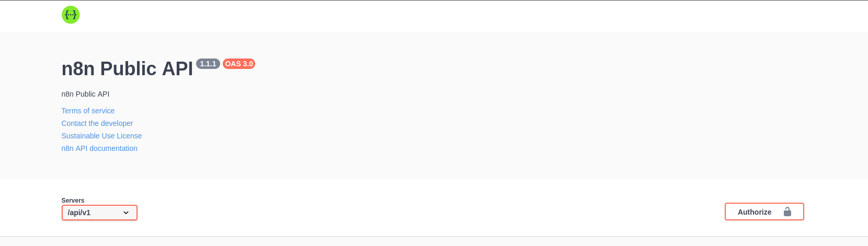Click the Servers label above the dropdown
Viewport: 868px width, 246px height.
tap(73, 201)
